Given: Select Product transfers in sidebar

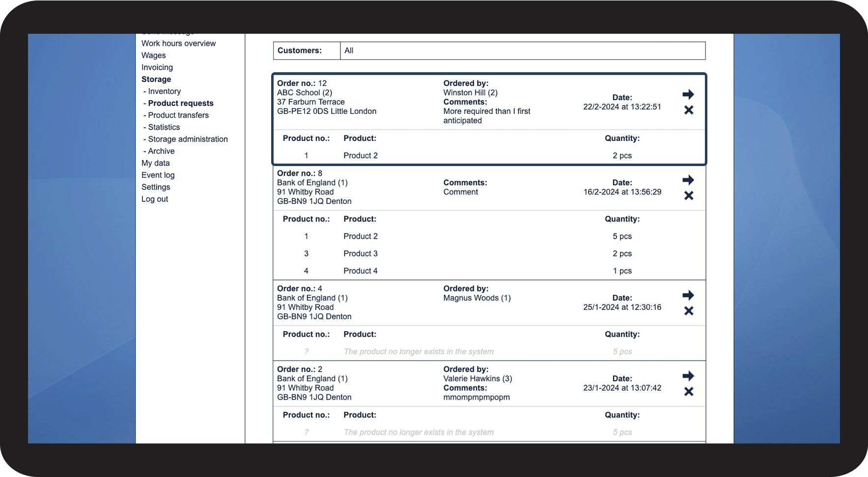Looking at the screenshot, I should tap(178, 115).
